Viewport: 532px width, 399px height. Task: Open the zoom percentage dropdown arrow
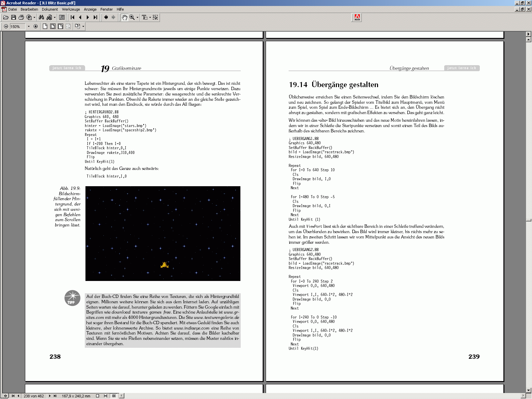point(29,27)
